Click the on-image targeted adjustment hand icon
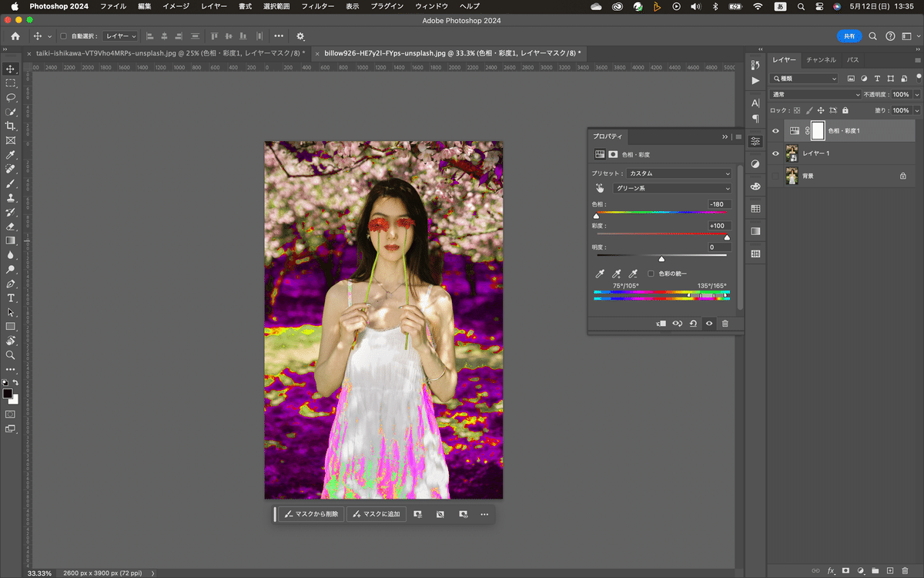 600,188
